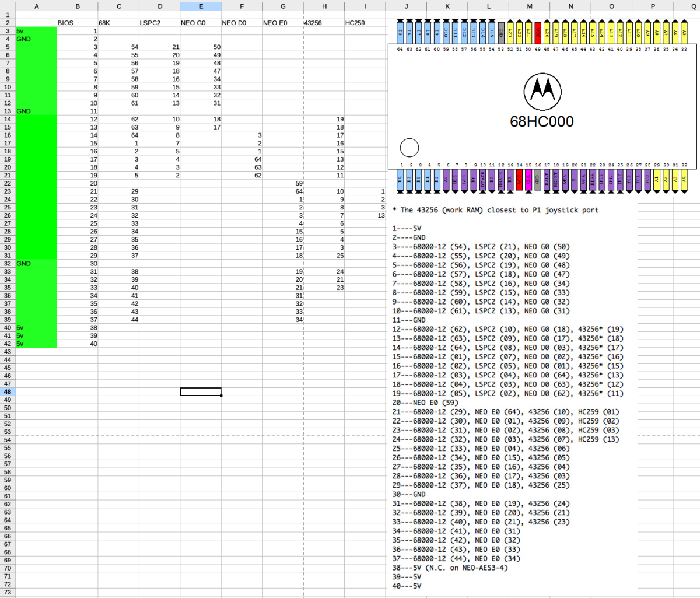This screenshot has width=700, height=598.
Task: Click the magenta CLK pin 15
Action: pyautogui.click(x=528, y=180)
